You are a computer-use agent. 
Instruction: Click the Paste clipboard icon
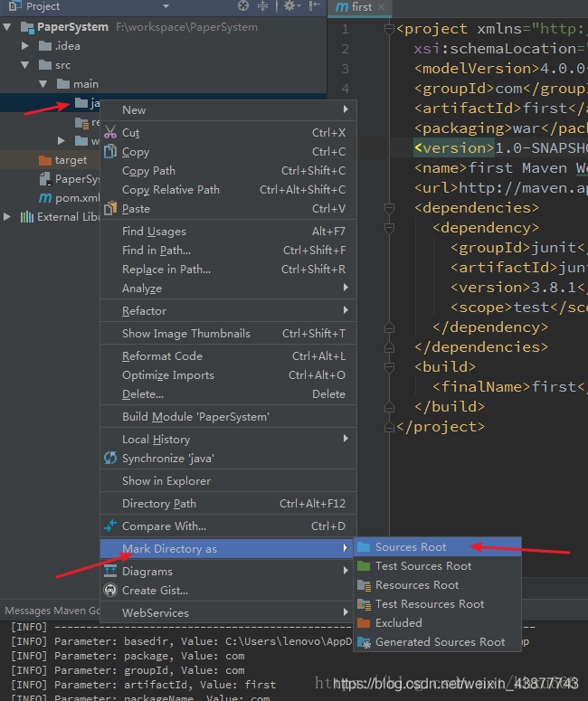point(110,208)
